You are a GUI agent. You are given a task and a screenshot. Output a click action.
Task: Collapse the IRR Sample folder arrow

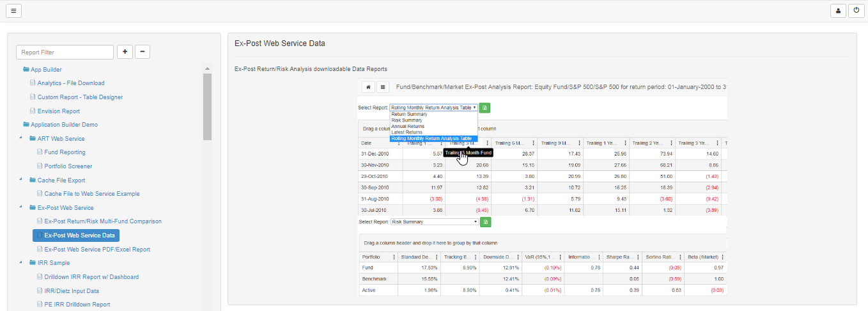[x=21, y=263]
